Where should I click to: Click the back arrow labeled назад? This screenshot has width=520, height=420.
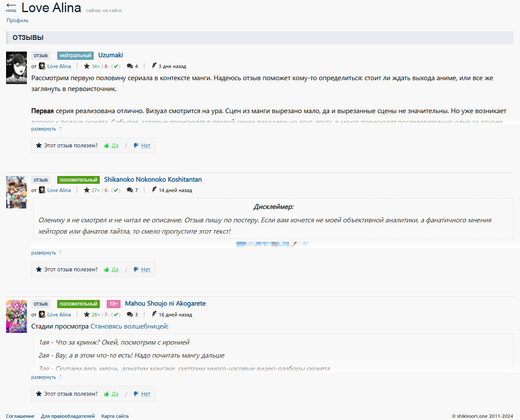(x=11, y=7)
